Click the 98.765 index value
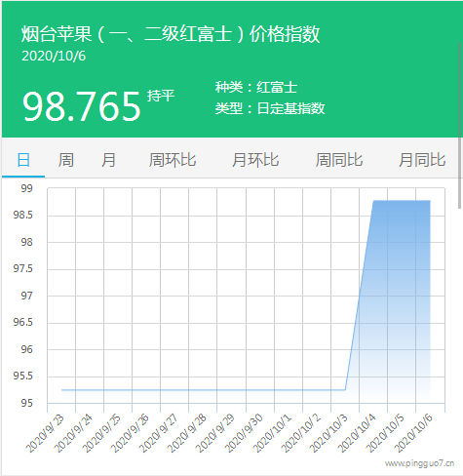463x476 pixels. pos(82,106)
